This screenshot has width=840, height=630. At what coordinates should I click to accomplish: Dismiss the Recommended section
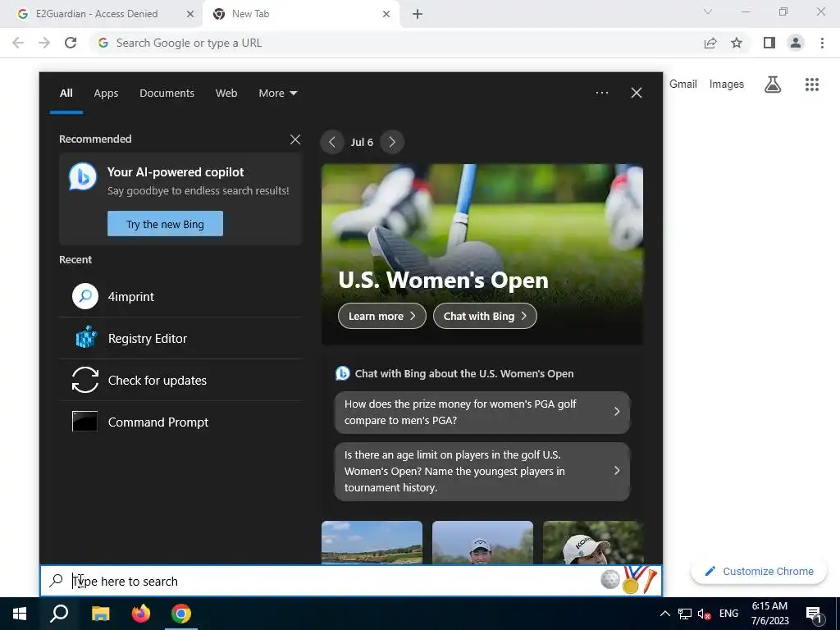pos(295,139)
